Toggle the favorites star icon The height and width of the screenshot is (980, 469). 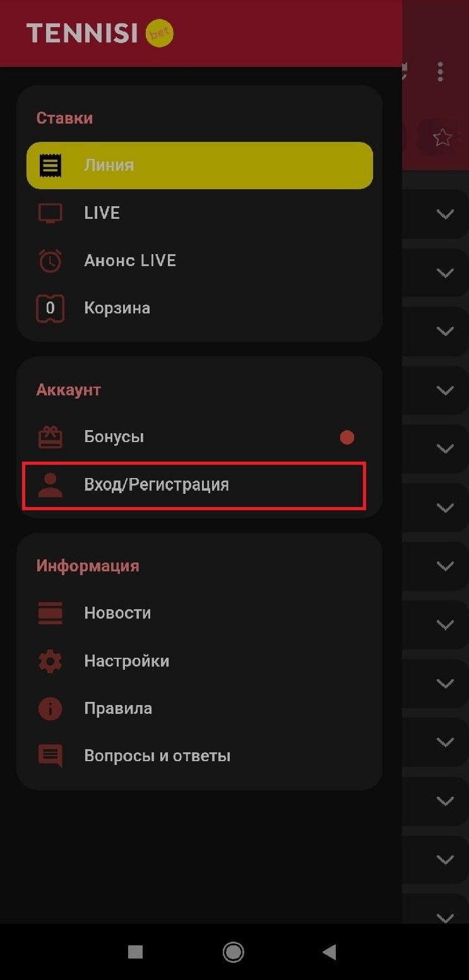point(442,137)
